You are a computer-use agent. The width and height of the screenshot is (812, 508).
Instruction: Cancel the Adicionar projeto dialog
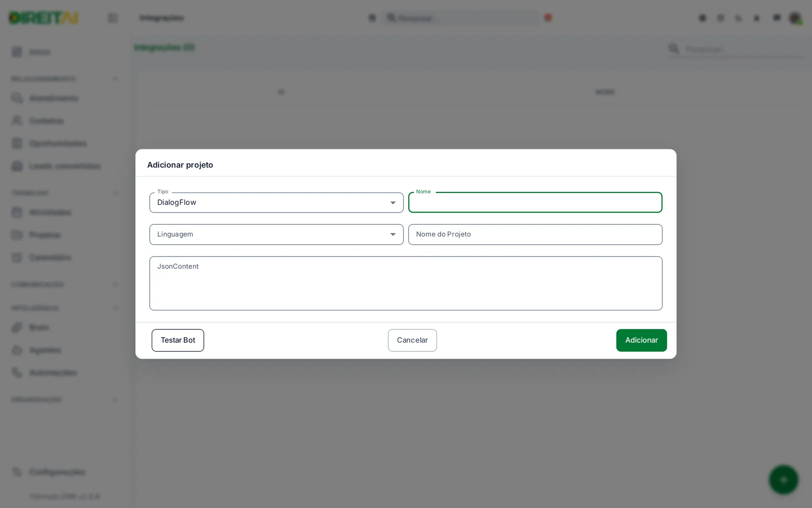[412, 340]
